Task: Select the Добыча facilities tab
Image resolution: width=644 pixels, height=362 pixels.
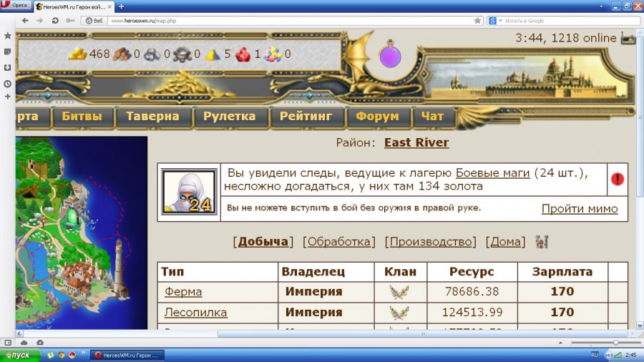Action: pyautogui.click(x=263, y=241)
